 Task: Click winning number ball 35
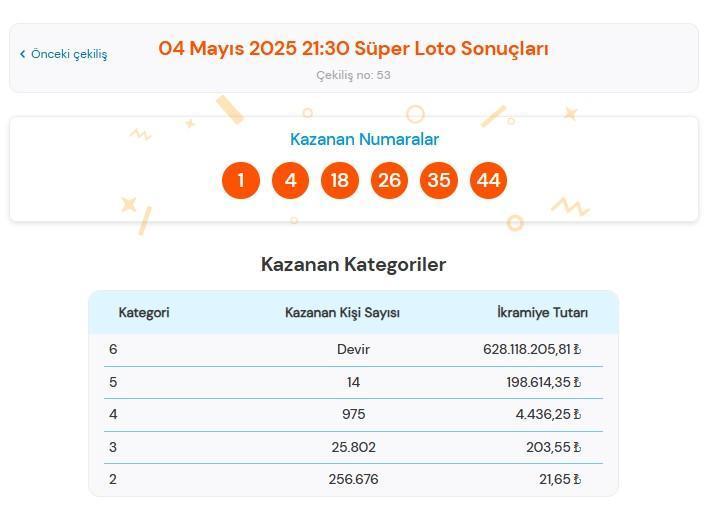click(439, 180)
